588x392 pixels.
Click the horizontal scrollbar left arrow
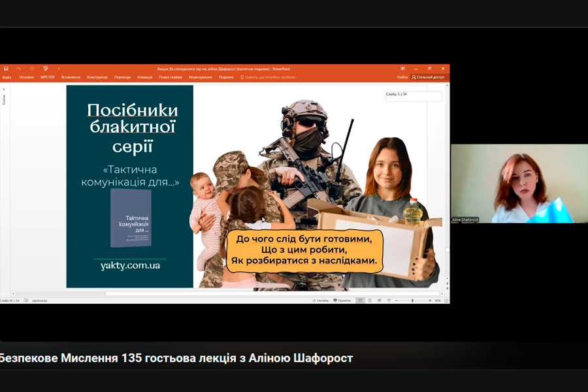[x=14, y=294]
